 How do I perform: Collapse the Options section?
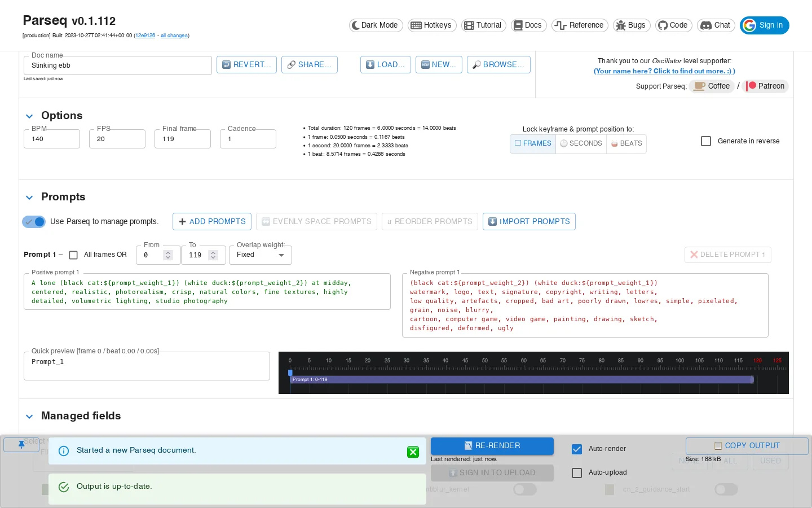29,116
